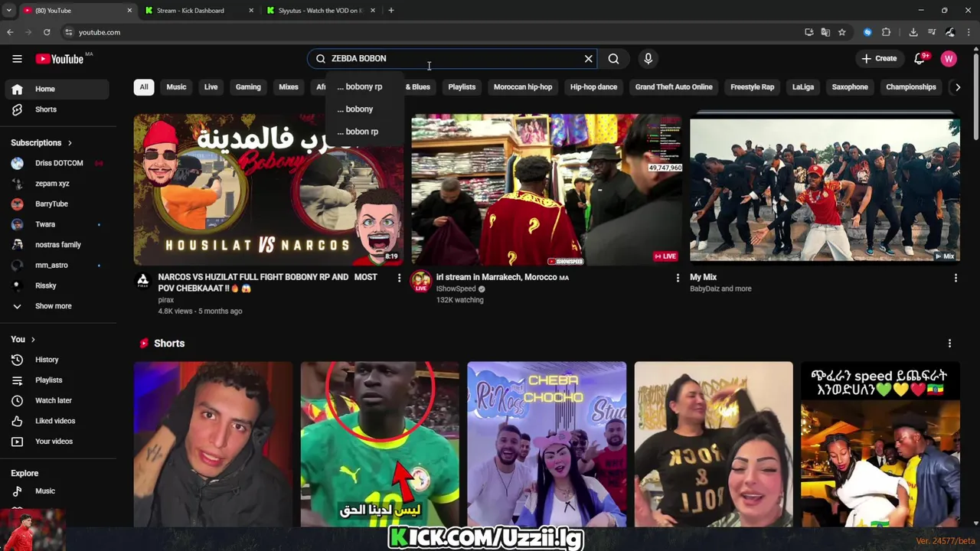
Task: Reload the page
Action: 47,32
